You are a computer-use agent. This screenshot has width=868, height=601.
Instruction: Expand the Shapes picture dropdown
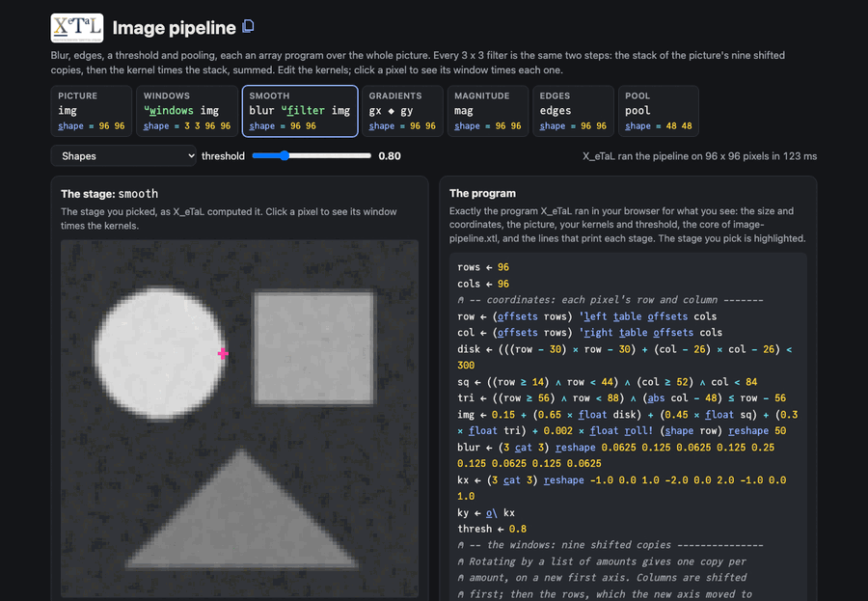point(123,155)
